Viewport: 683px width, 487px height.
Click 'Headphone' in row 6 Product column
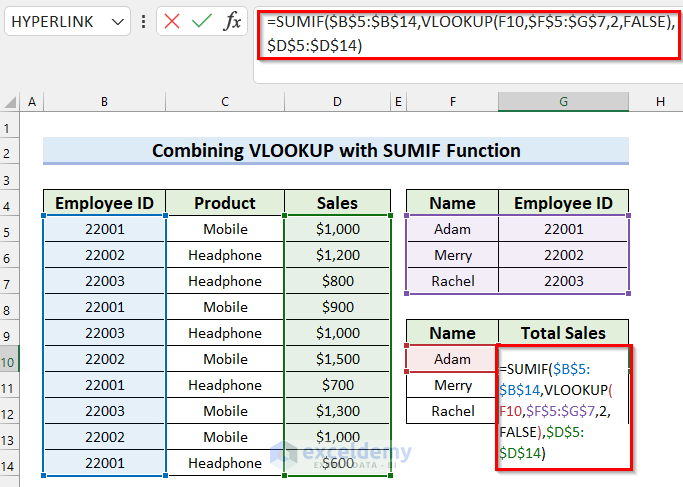pyautogui.click(x=225, y=255)
